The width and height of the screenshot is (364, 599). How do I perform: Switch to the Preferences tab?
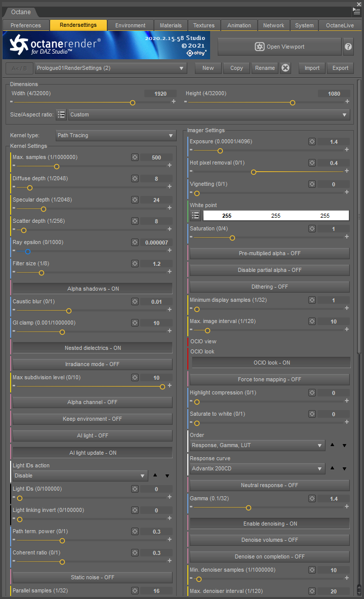coord(26,25)
